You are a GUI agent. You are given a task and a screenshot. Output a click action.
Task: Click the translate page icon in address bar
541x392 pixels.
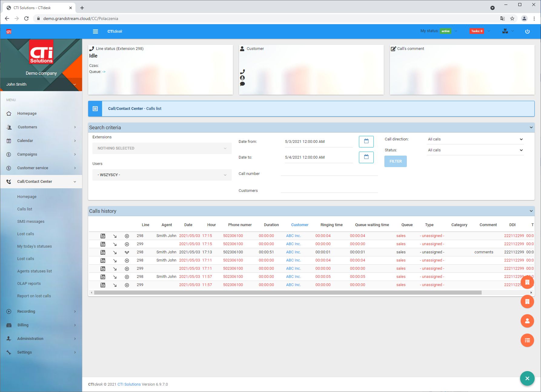[x=503, y=18]
